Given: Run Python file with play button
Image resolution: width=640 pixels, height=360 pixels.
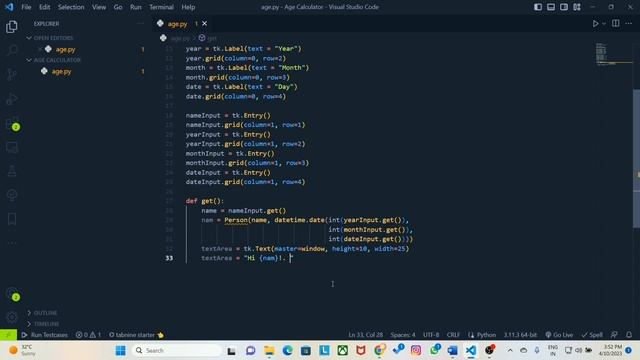Looking at the screenshot, I should coord(595,24).
